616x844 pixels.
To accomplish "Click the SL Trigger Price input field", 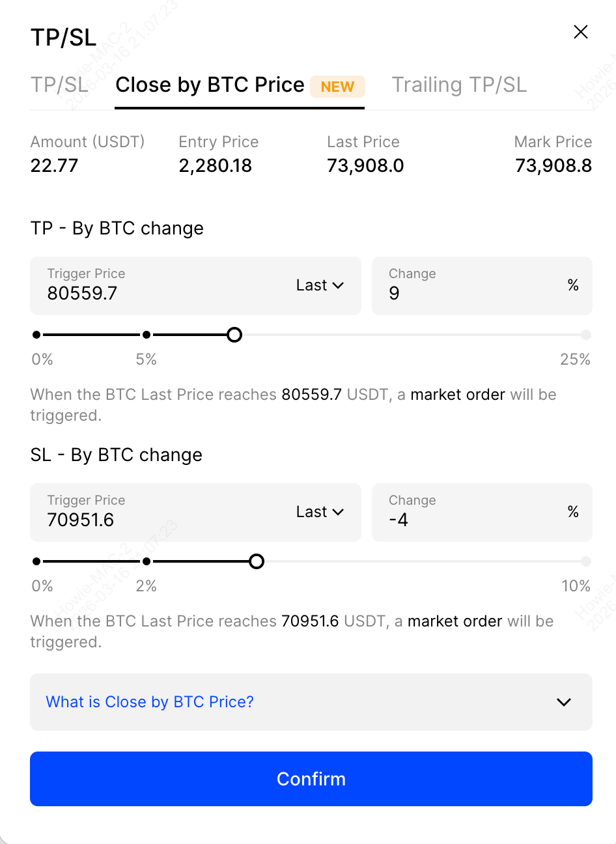I will (156, 520).
